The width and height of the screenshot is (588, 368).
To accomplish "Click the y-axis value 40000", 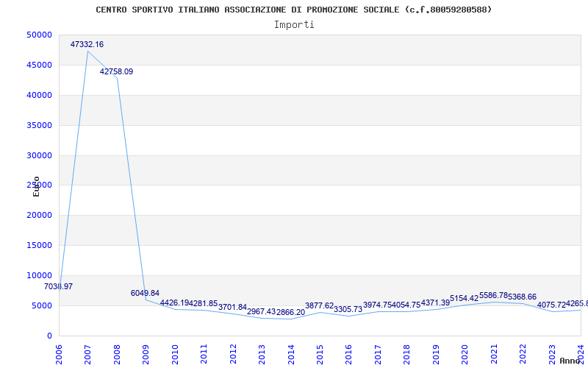I will click(40, 95).
